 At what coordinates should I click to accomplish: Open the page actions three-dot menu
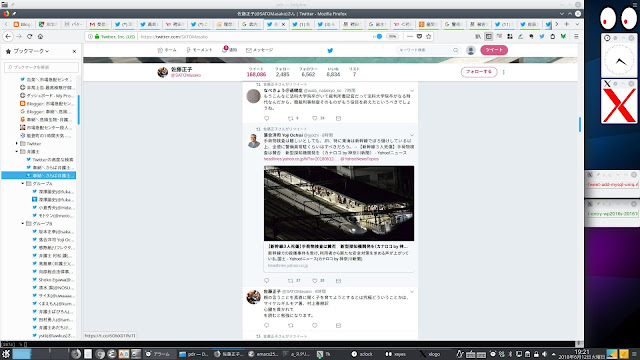click(x=410, y=36)
